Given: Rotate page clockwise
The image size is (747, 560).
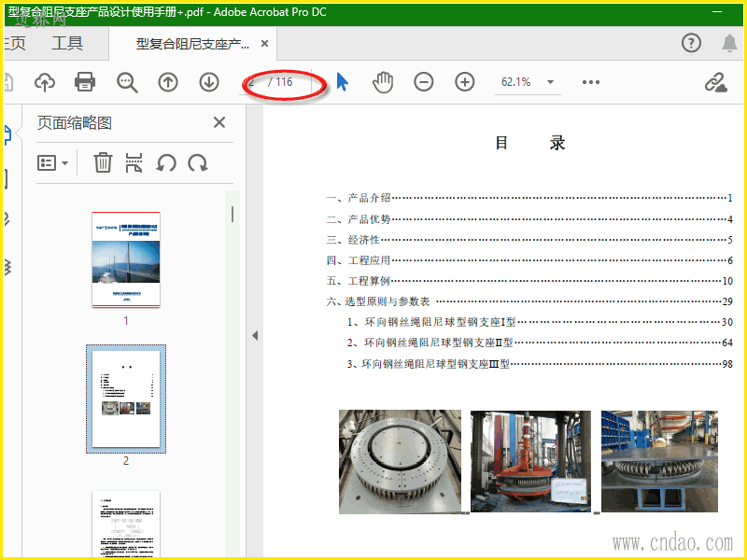Looking at the screenshot, I should [197, 162].
